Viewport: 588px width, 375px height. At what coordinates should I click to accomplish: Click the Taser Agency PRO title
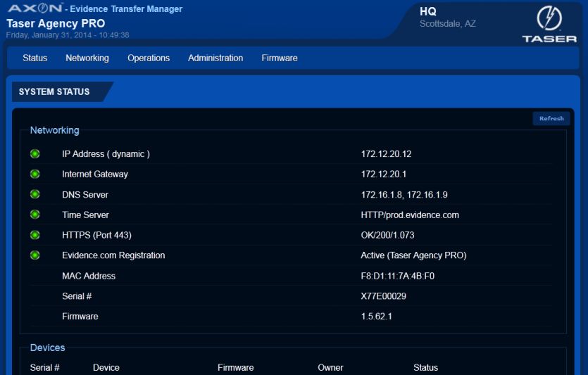click(x=56, y=23)
